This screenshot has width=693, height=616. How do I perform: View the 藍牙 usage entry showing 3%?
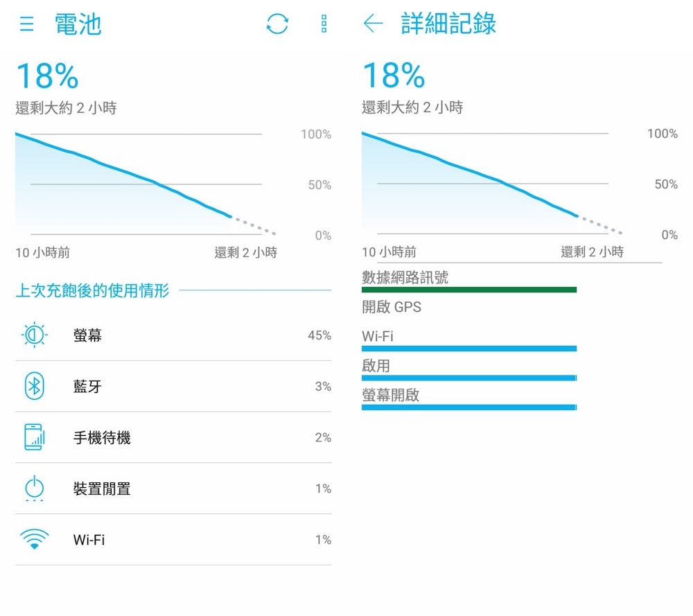click(x=173, y=387)
